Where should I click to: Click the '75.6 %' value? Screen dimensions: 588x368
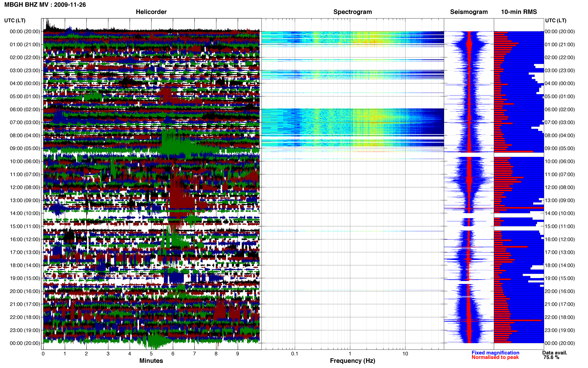coord(551,357)
